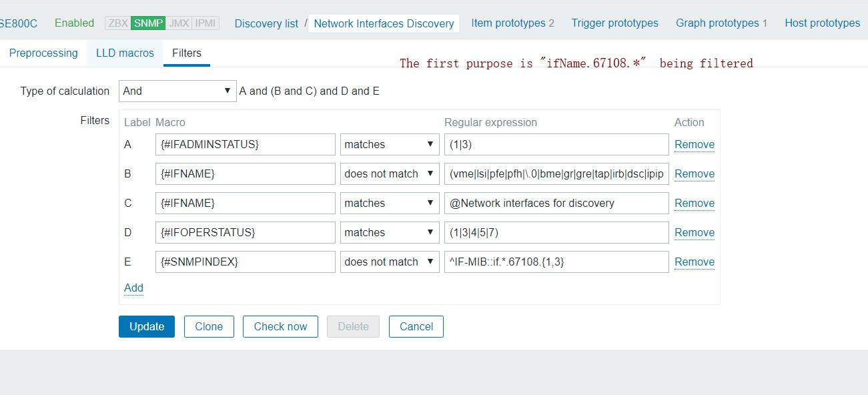
Task: Select the IPMI interface badge
Action: pos(205,23)
